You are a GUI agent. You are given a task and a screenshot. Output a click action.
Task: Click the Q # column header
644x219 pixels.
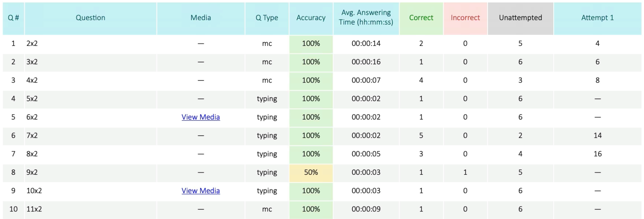pyautogui.click(x=13, y=18)
